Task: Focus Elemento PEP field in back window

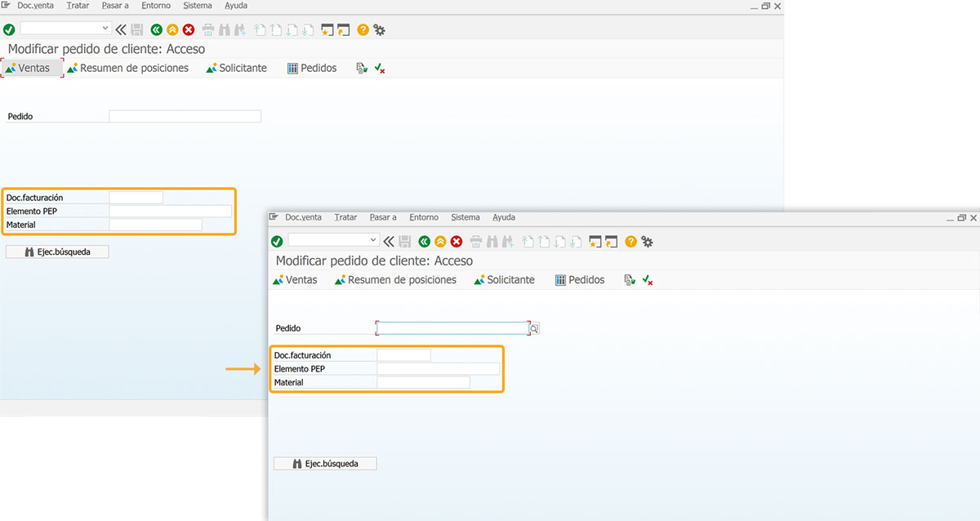Action: tap(171, 212)
